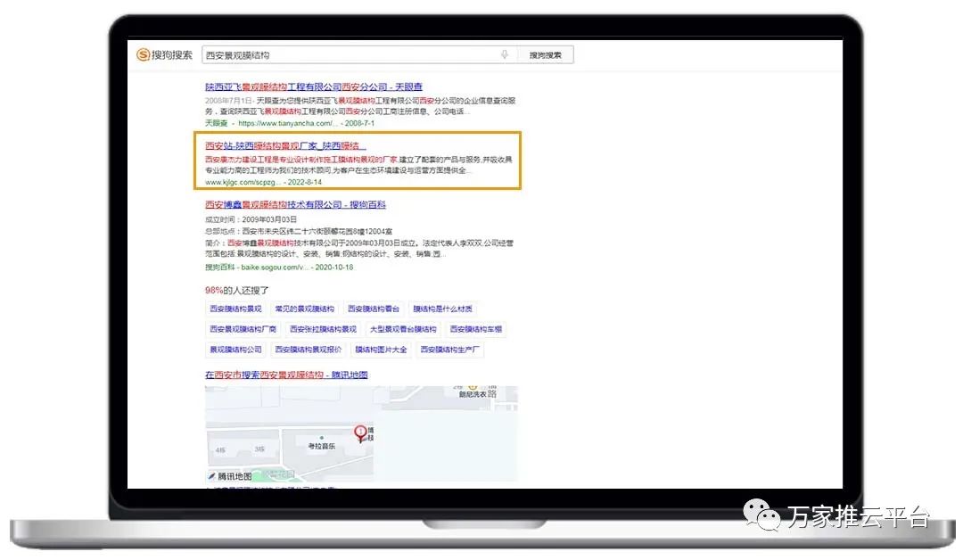This screenshot has width=963, height=560.
Task: Select related search 西安膜结构景观报价
Action: (x=308, y=350)
